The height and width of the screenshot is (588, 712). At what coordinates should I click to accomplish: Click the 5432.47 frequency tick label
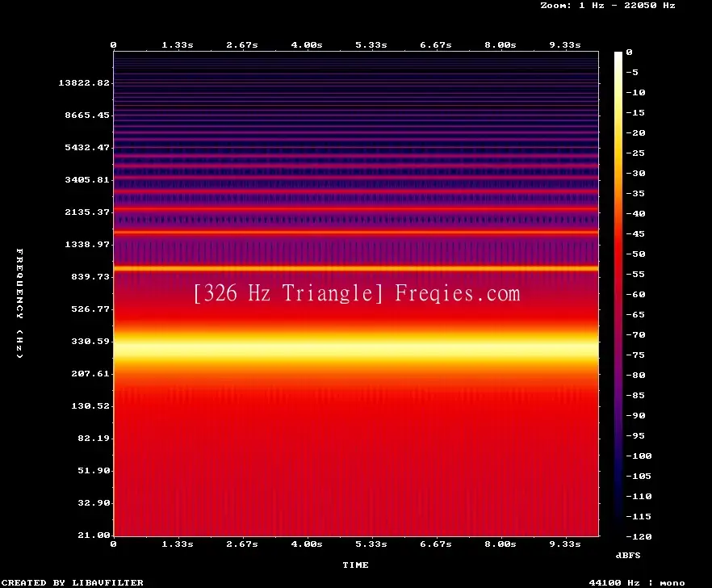pyautogui.click(x=87, y=147)
